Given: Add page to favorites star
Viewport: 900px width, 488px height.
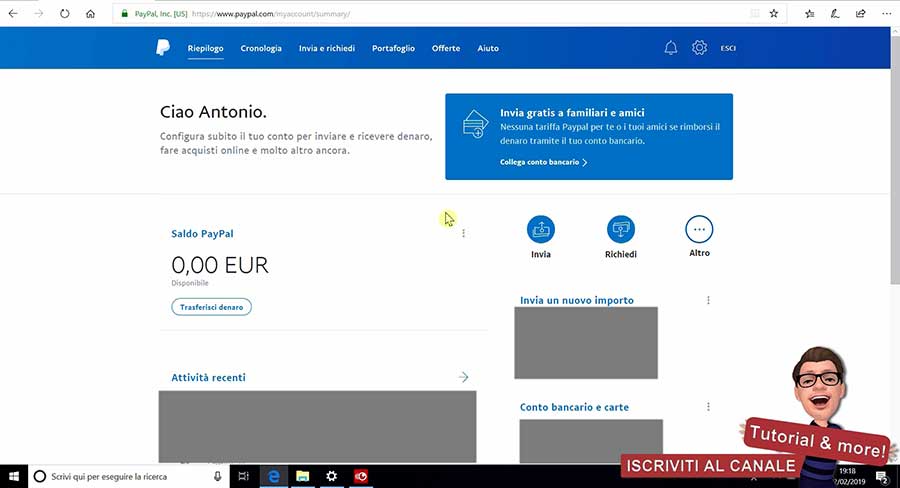Looking at the screenshot, I should click(x=774, y=13).
